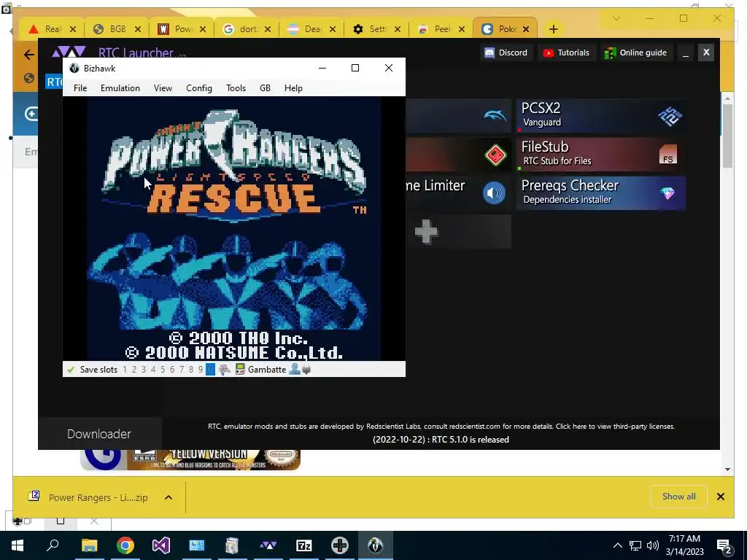The width and height of the screenshot is (747, 560).
Task: Open Discord link in RTC Launcher
Action: point(506,52)
